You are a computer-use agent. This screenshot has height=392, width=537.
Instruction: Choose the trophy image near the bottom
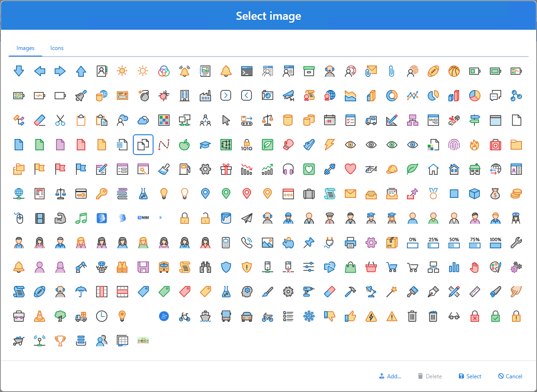(60, 340)
